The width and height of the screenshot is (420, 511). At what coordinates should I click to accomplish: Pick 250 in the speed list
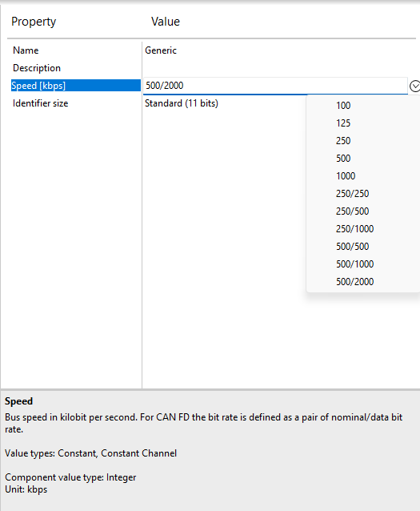coord(363,141)
